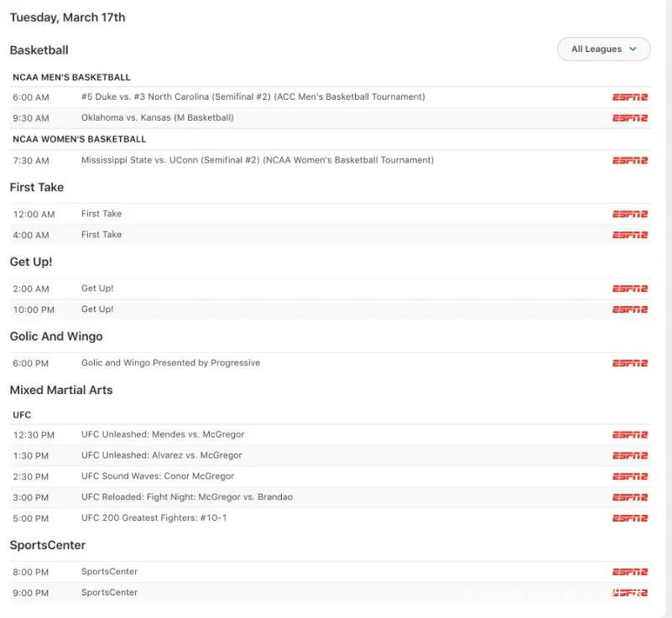The image size is (672, 618).
Task: Select UFC Unleashed: Alvarez vs. McGregor
Action: click(161, 455)
